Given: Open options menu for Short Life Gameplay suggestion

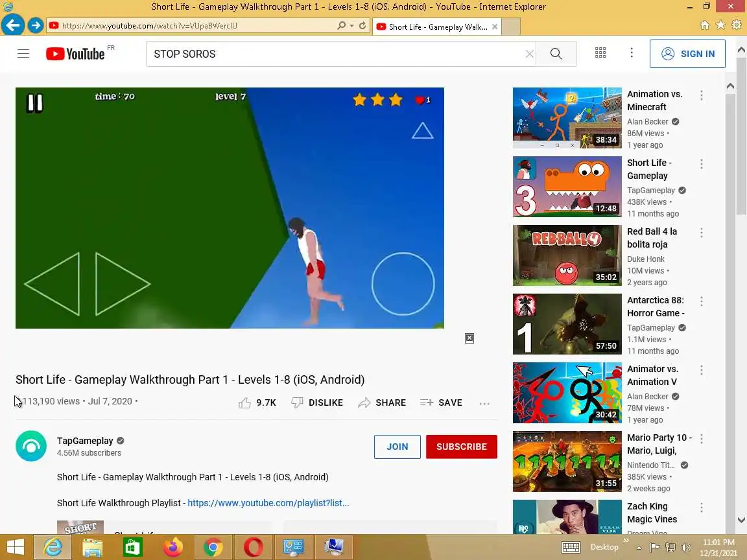Looking at the screenshot, I should point(701,164).
